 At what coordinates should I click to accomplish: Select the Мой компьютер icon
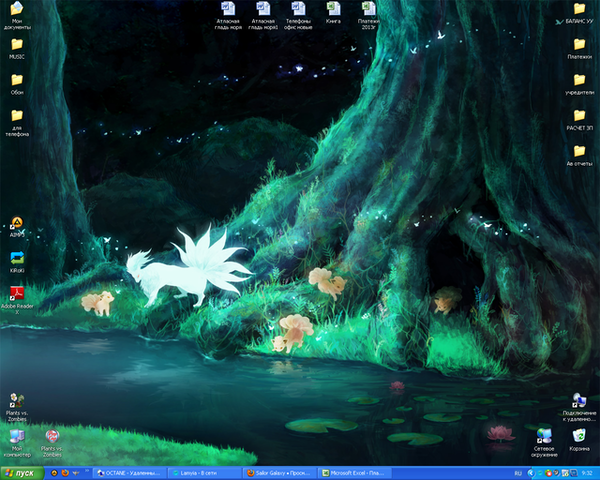(16, 437)
